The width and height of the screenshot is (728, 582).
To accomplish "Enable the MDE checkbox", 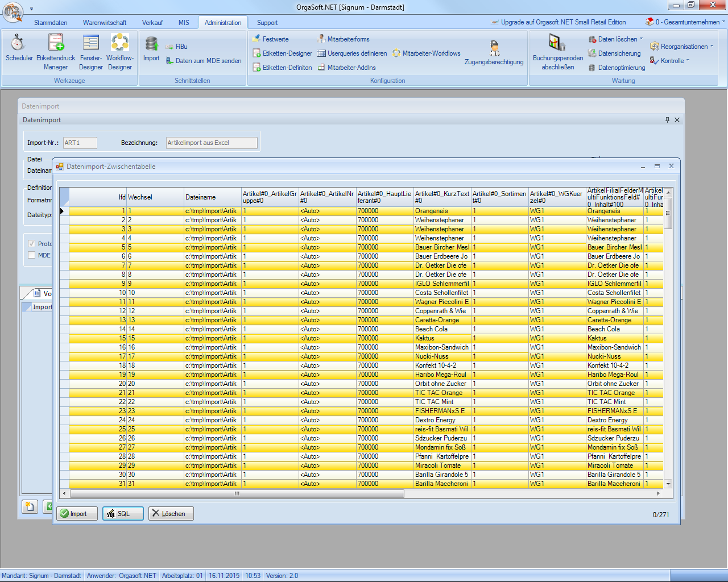I will [32, 255].
